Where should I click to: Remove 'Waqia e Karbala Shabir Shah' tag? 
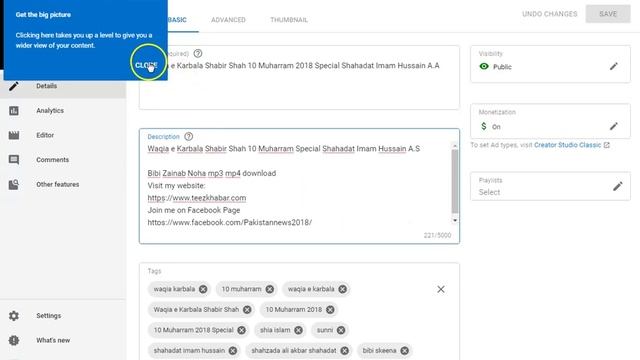[247, 310]
